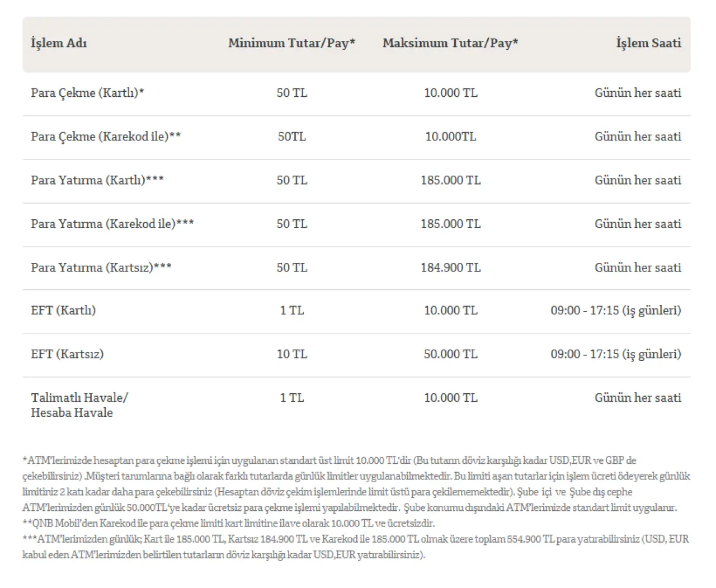Click Para Yatırma (Kartsız)*** row label
716x588 pixels.
tap(101, 267)
